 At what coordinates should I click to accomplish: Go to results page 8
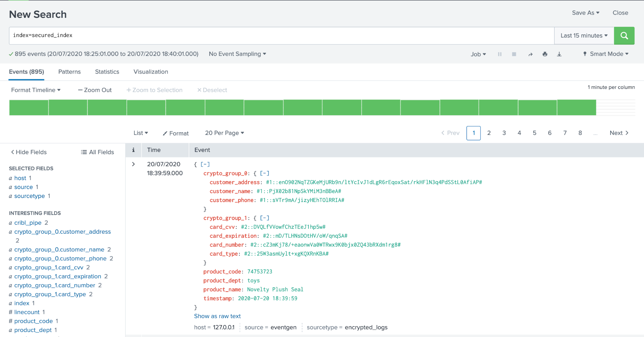point(580,133)
